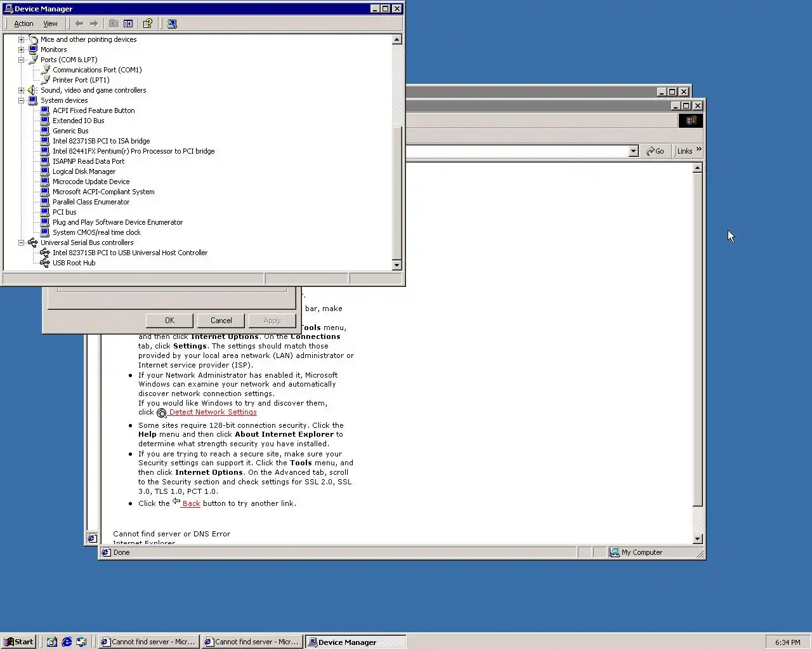The image size is (812, 650).
Task: Click Internet Explorer page scroll down arrow
Action: [698, 539]
